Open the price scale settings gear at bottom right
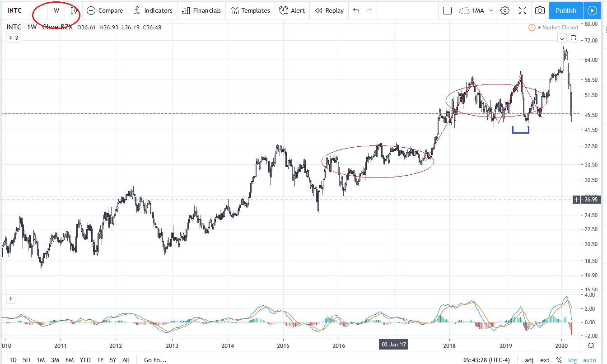The height and width of the screenshot is (364, 607). (591, 345)
